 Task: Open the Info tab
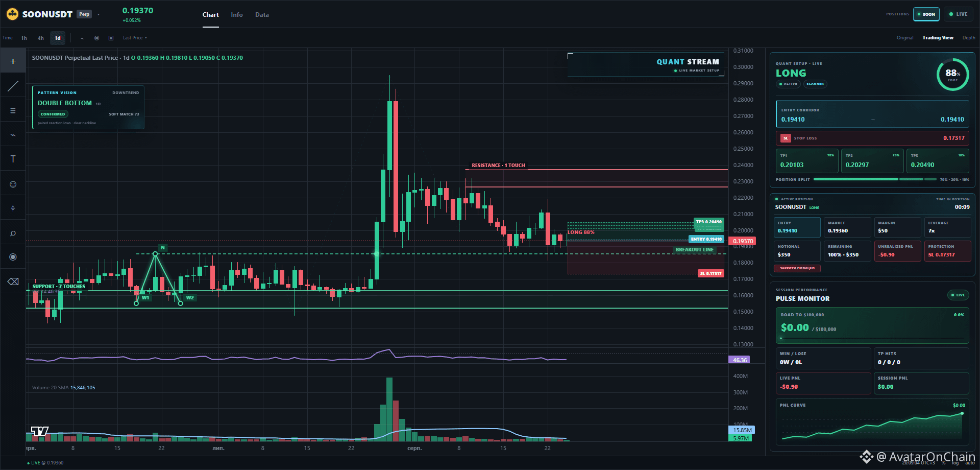(237, 15)
